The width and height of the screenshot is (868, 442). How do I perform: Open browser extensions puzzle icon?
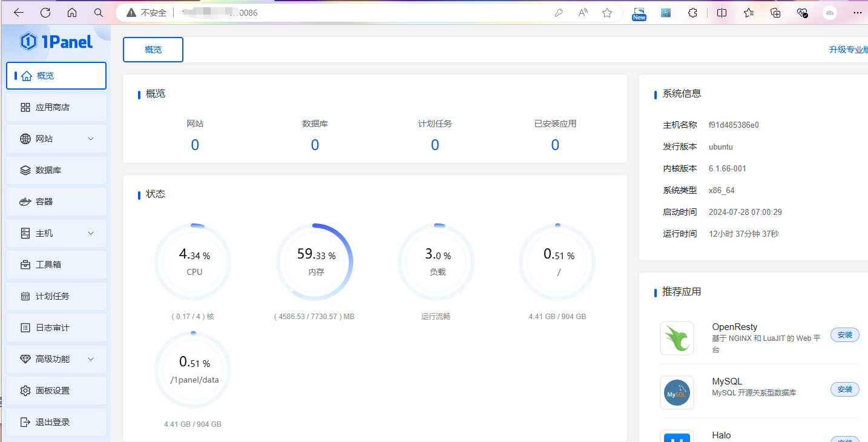(x=693, y=12)
